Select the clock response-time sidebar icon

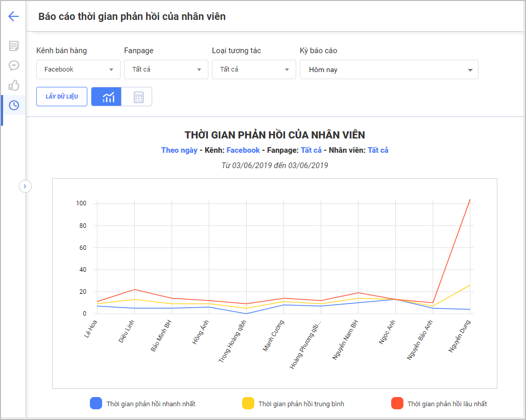14,105
